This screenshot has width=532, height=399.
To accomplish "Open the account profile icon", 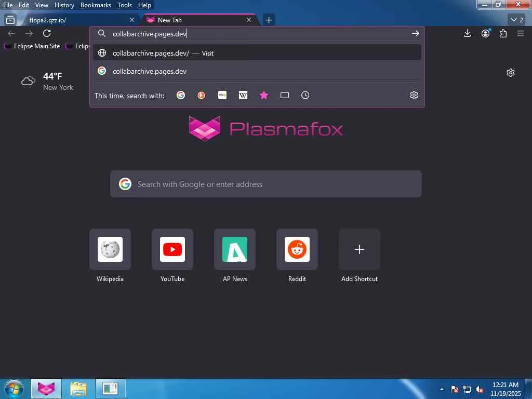I will click(486, 33).
